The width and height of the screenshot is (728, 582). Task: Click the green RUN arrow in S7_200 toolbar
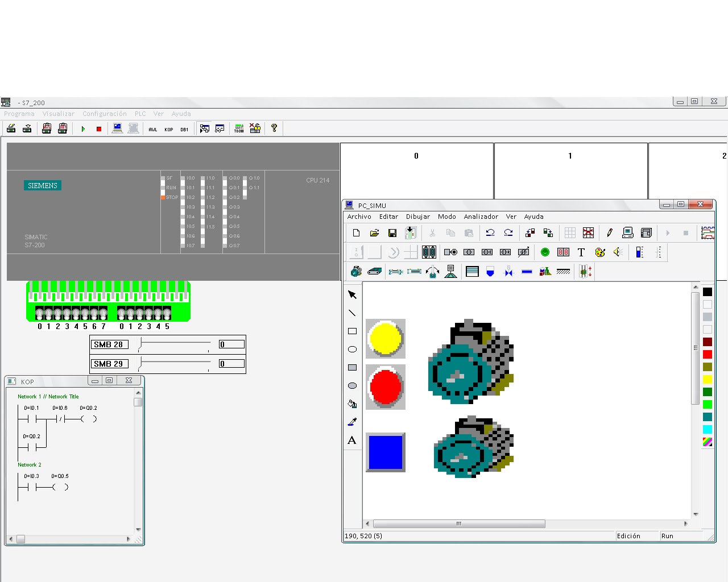83,129
